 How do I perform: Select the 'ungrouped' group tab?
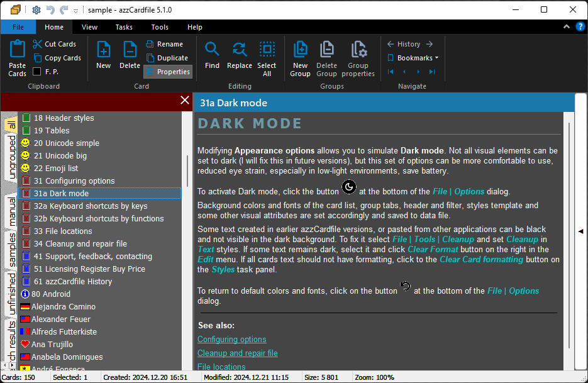click(11, 158)
